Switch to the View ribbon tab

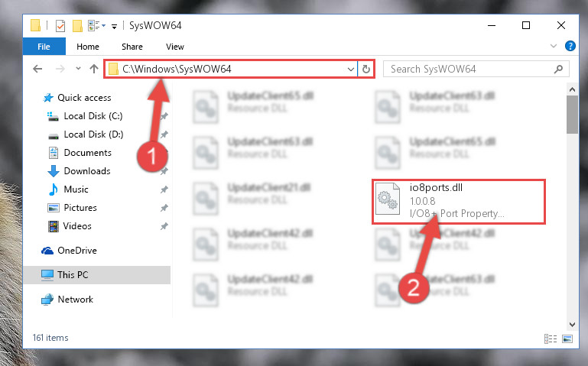coord(175,47)
